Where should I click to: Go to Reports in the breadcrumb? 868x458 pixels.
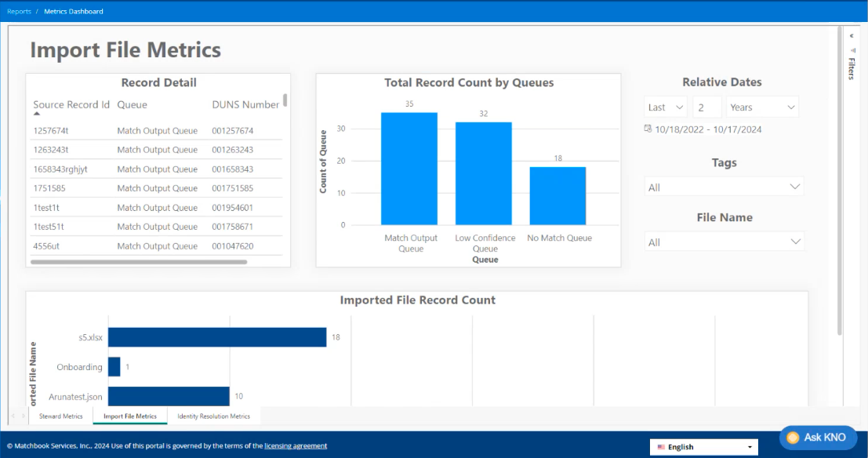(19, 11)
